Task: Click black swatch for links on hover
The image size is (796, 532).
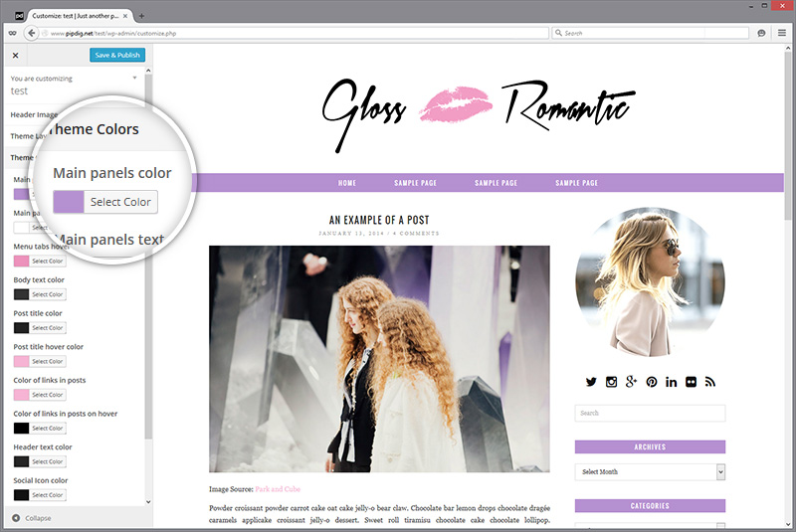Action: (21, 429)
